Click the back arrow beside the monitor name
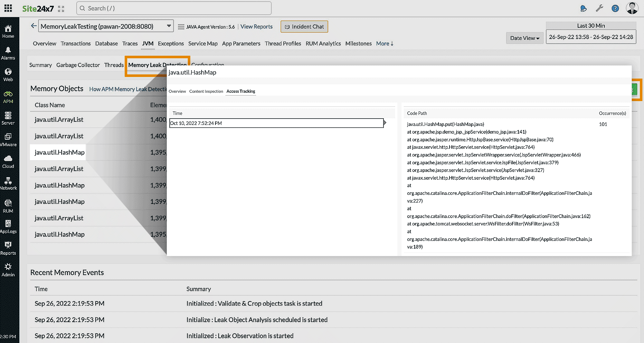Viewport: 644px width, 343px height. 33,26
